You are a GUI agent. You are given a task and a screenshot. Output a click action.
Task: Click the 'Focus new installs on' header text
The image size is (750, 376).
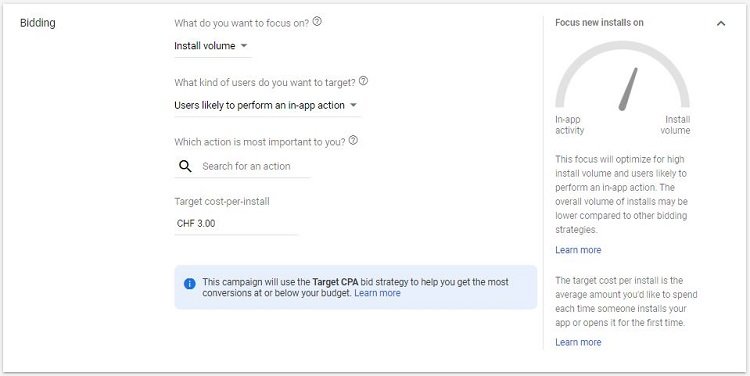[599, 22]
